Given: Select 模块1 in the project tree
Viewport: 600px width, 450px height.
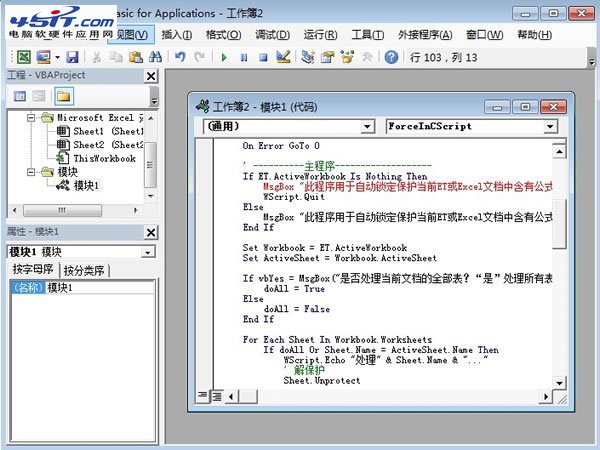Looking at the screenshot, I should (78, 186).
